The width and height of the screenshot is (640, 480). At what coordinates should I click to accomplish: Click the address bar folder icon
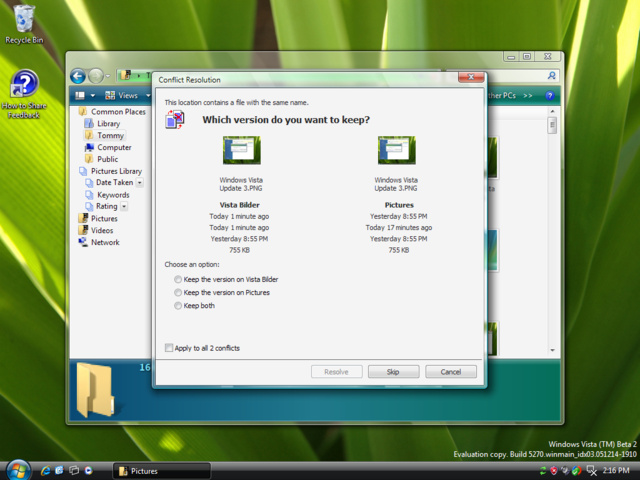126,76
